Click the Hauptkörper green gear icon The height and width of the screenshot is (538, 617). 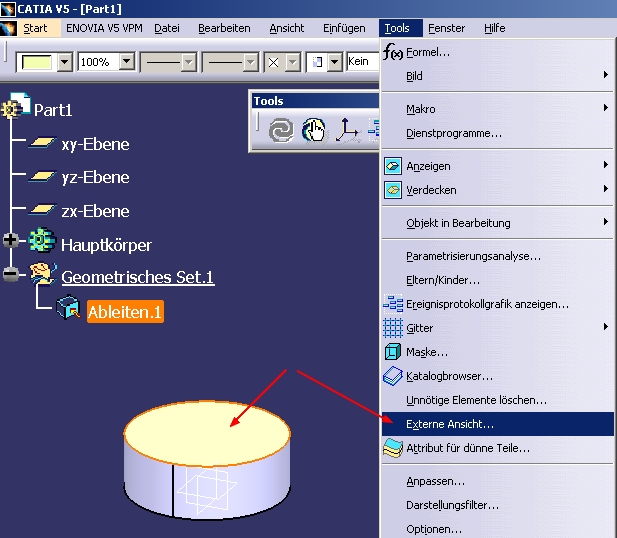(x=42, y=240)
